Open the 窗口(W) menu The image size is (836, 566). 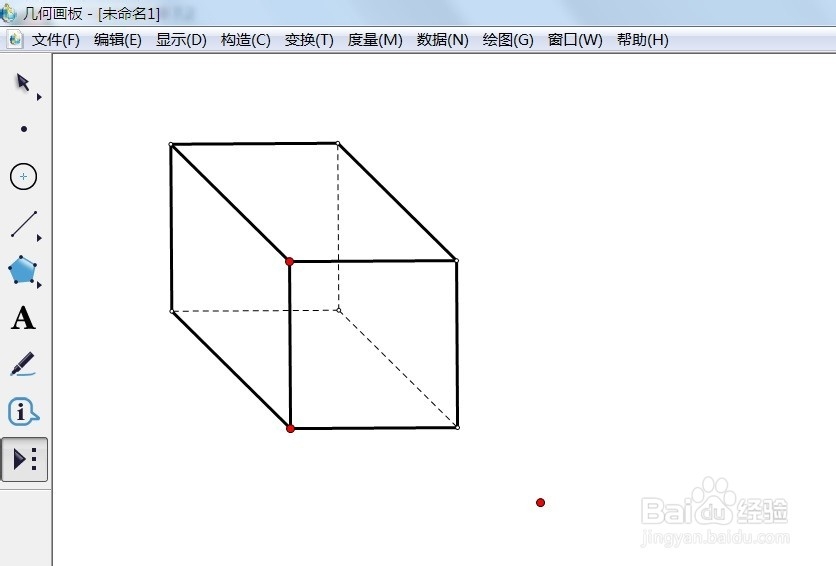pyautogui.click(x=575, y=40)
